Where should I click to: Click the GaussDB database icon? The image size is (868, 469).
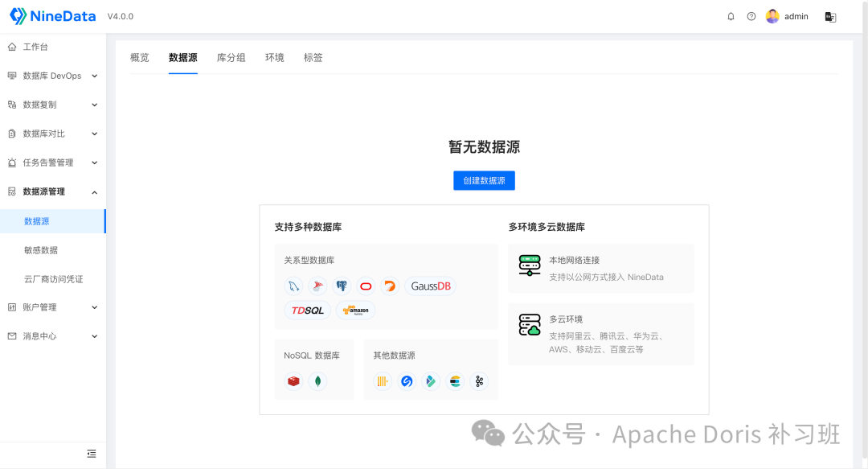[431, 286]
